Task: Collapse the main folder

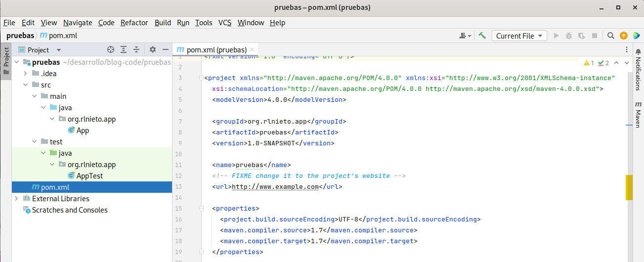Action: 35,96
